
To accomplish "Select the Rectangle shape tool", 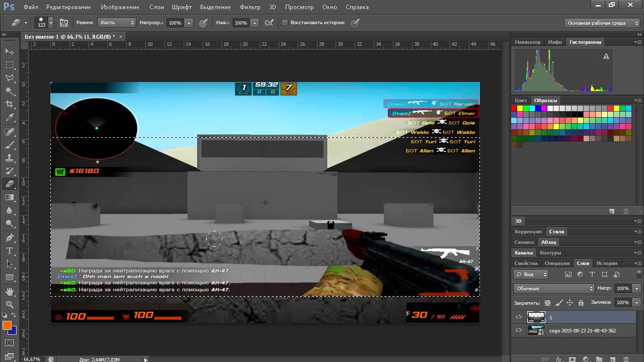I will pyautogui.click(x=10, y=277).
